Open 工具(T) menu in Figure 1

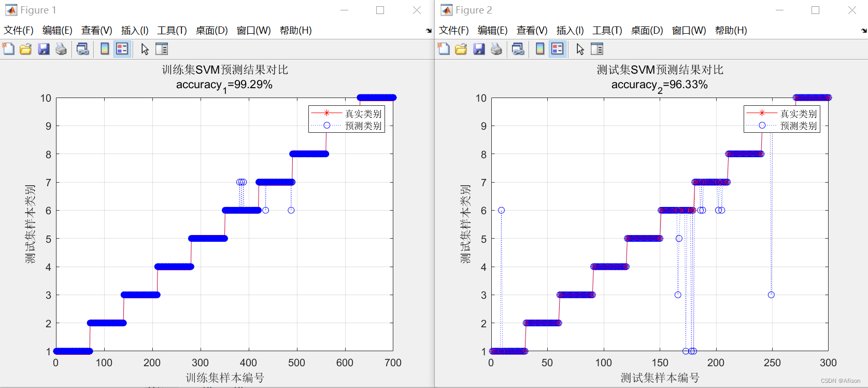pos(172,30)
